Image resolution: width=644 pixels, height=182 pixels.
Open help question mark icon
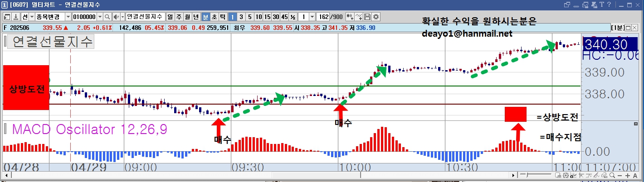609,5
